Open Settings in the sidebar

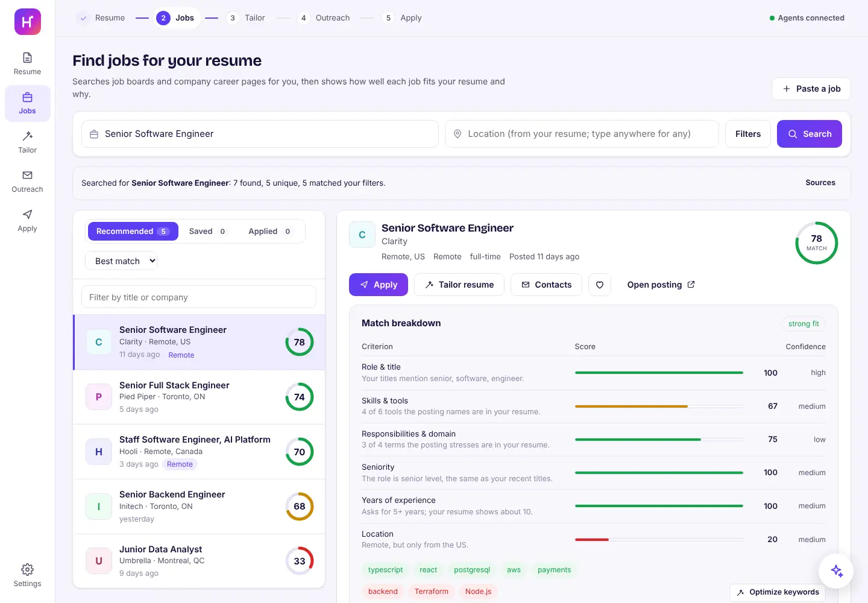(28, 575)
